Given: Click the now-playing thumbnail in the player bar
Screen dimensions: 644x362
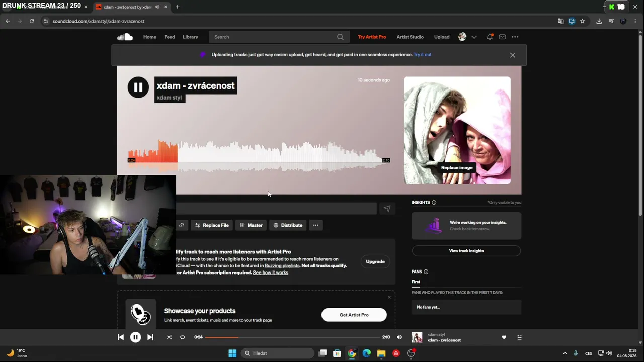Looking at the screenshot, I should pos(417,337).
